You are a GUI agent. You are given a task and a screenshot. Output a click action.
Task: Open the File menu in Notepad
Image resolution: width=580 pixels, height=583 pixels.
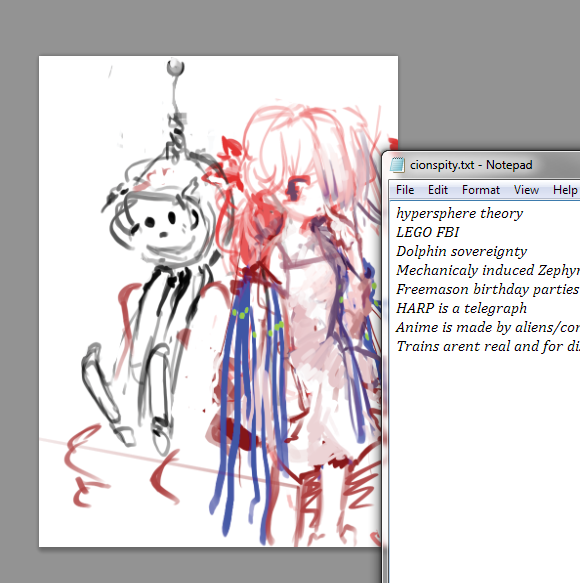pyautogui.click(x=405, y=190)
